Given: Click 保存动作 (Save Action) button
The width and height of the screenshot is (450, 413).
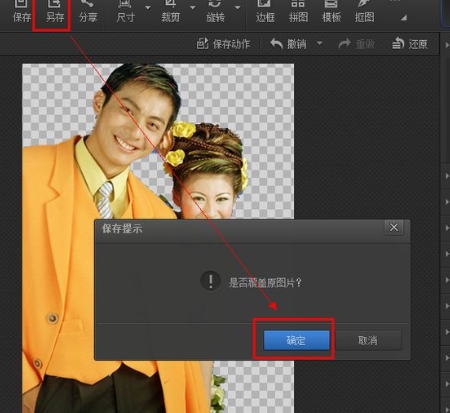Looking at the screenshot, I should (223, 44).
